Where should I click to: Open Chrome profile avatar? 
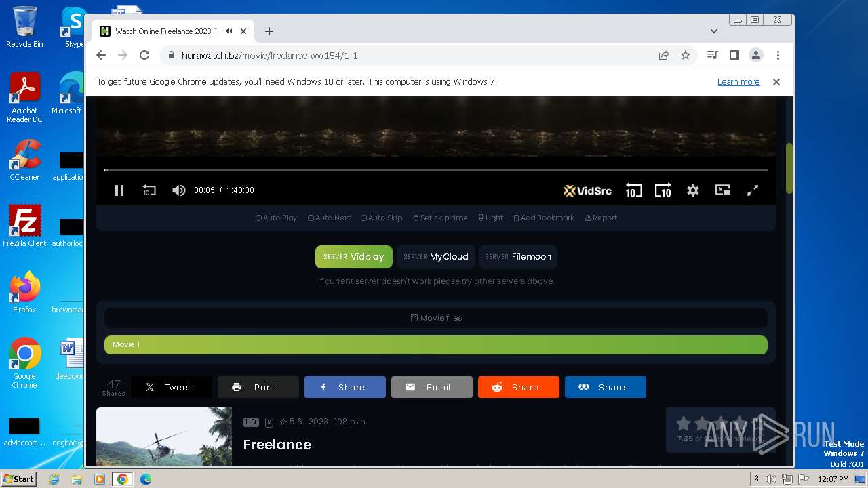756,55
